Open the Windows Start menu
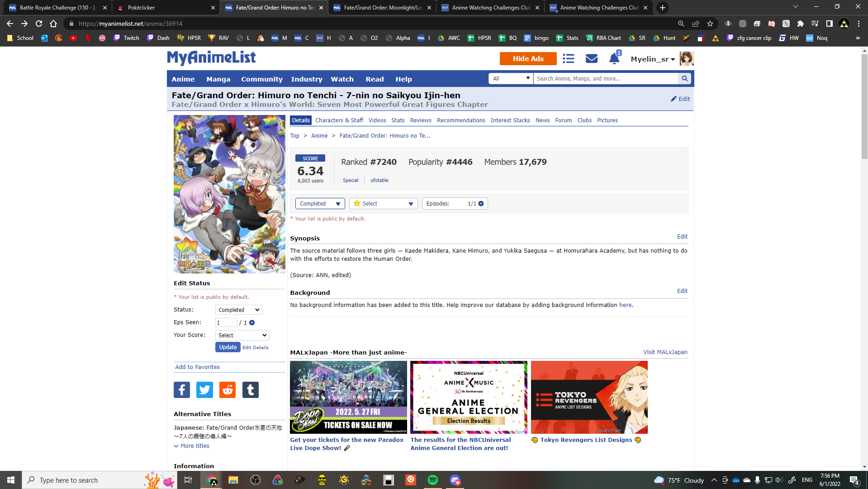 pyautogui.click(x=11, y=480)
